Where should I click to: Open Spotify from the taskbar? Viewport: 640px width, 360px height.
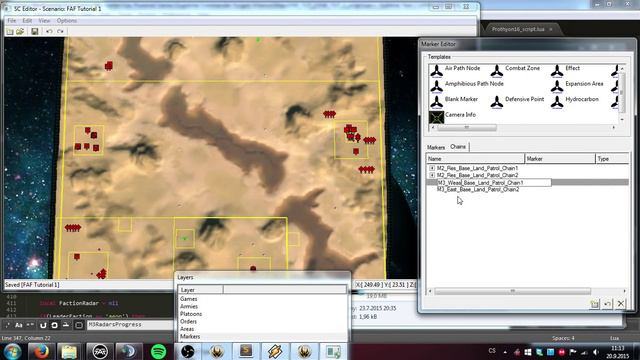coord(158,351)
